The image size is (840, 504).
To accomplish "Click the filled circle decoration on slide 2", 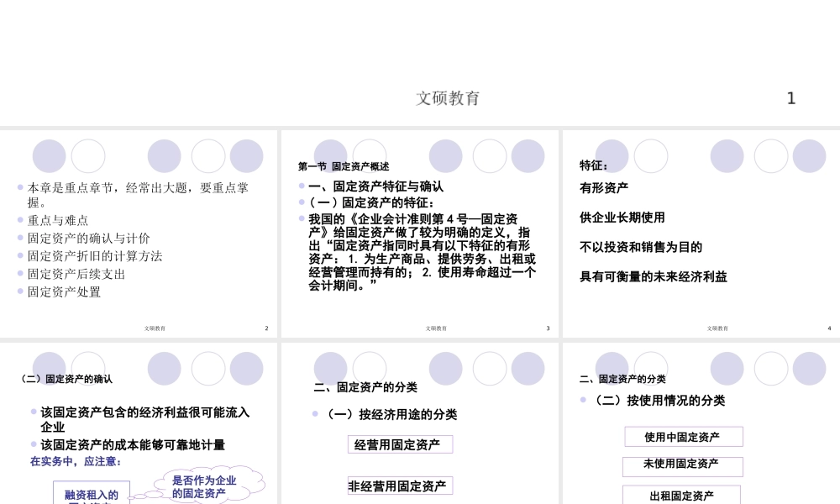I will pos(49,155).
